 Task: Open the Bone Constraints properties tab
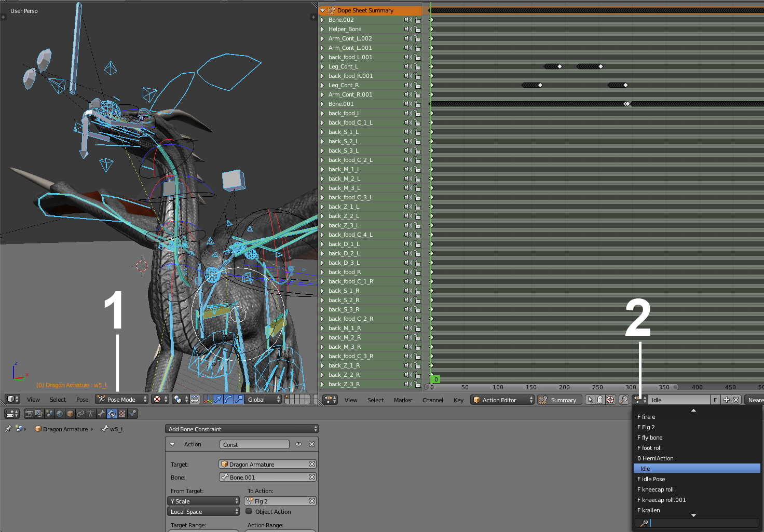pos(112,414)
